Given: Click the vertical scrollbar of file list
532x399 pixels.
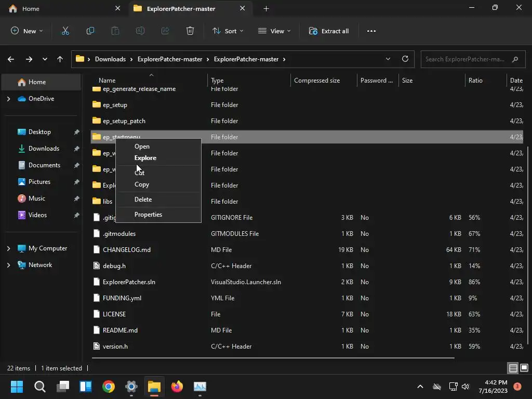Looking at the screenshot, I should [528, 244].
